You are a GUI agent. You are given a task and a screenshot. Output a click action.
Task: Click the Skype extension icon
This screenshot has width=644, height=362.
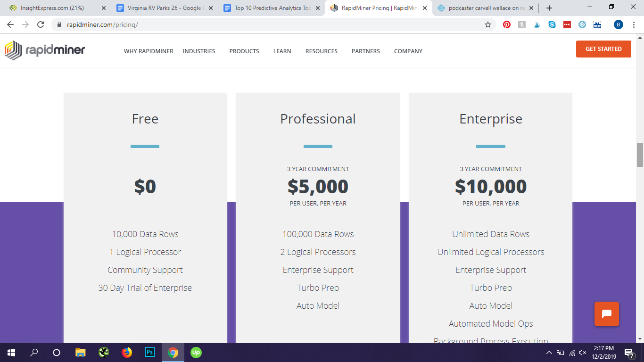coord(552,25)
